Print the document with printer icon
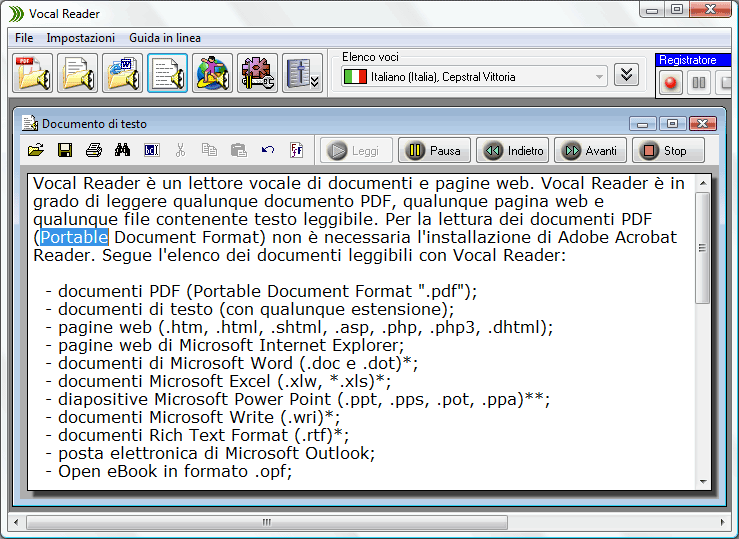Screen dimensions: 739x539 94,150
